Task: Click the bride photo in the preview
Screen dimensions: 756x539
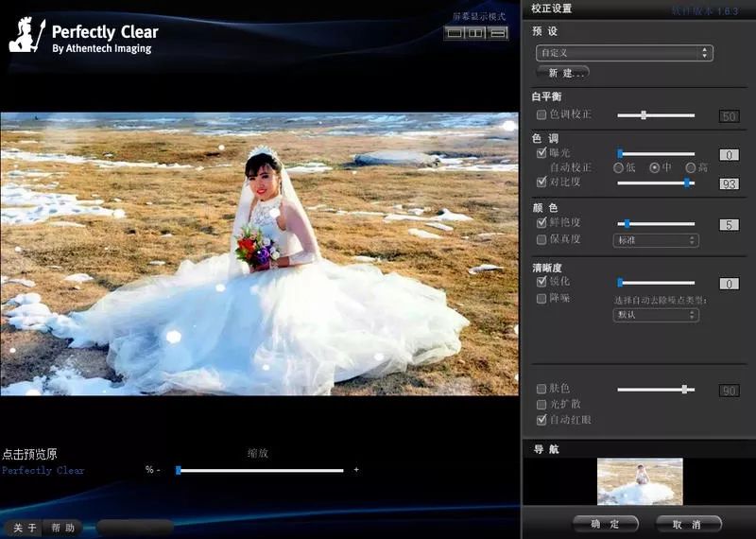Action: (x=259, y=253)
